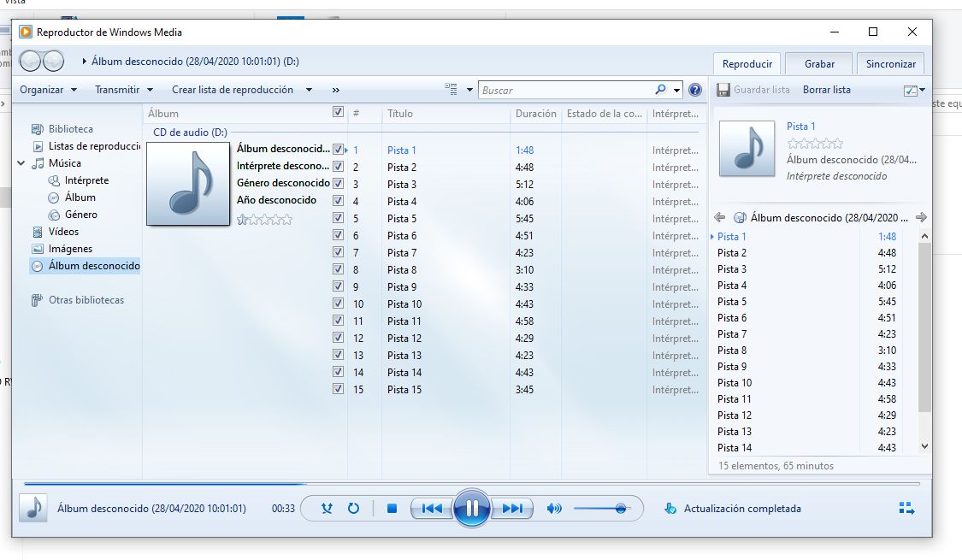Uncheck the checkbox for track 2
This screenshot has width=962, height=560.
point(338,166)
